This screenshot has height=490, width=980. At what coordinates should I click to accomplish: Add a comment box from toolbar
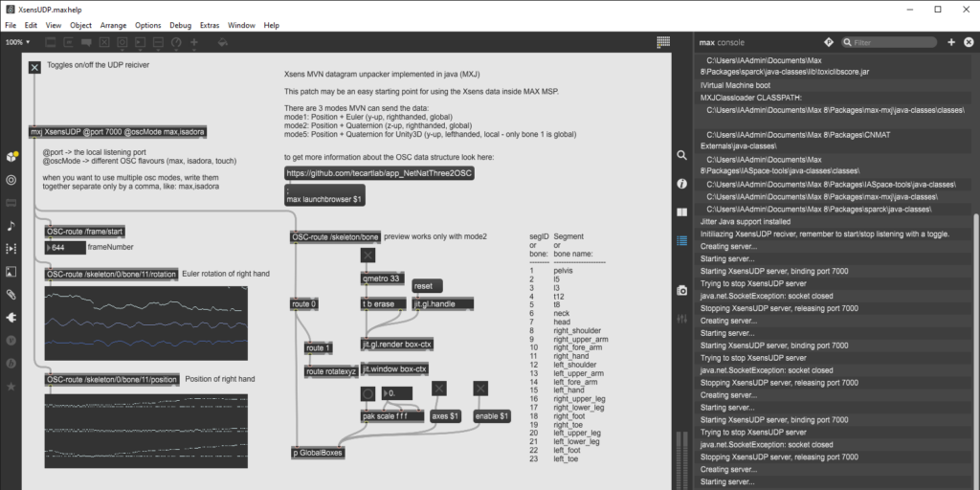[x=86, y=42]
